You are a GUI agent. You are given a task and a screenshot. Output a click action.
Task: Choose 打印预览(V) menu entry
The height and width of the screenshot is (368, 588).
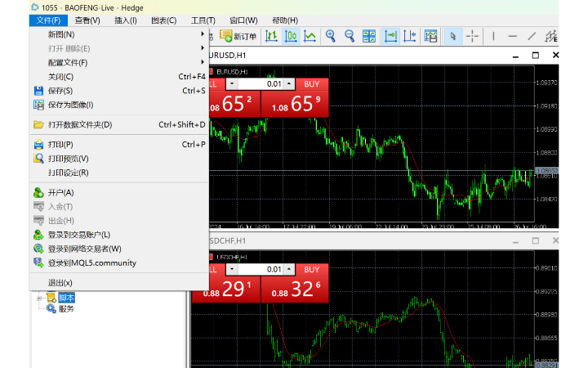point(119,159)
